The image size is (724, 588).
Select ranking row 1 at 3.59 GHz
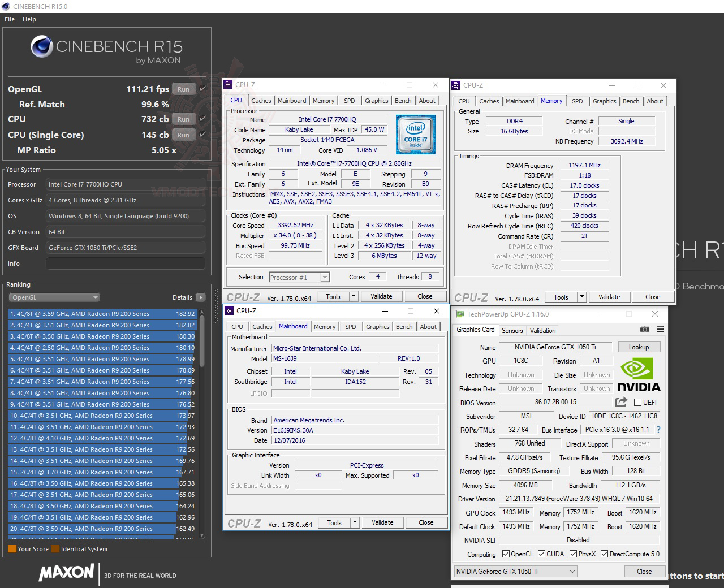pos(102,314)
